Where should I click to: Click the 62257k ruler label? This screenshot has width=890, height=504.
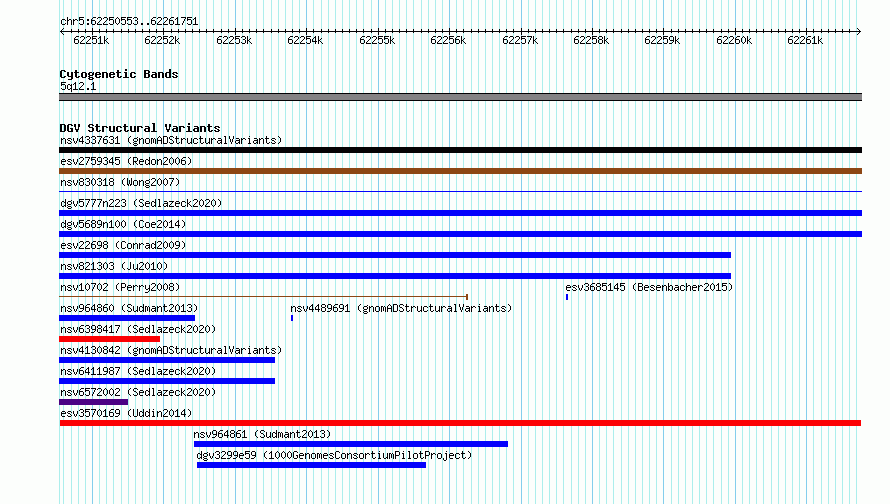coord(520,40)
